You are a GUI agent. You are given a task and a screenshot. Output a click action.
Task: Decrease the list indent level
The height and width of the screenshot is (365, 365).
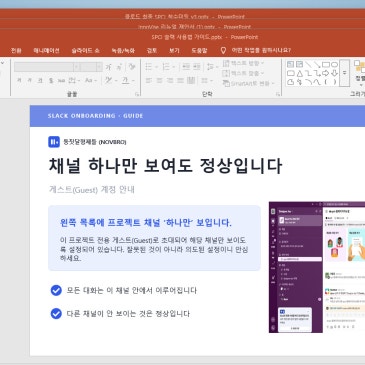click(x=186, y=67)
